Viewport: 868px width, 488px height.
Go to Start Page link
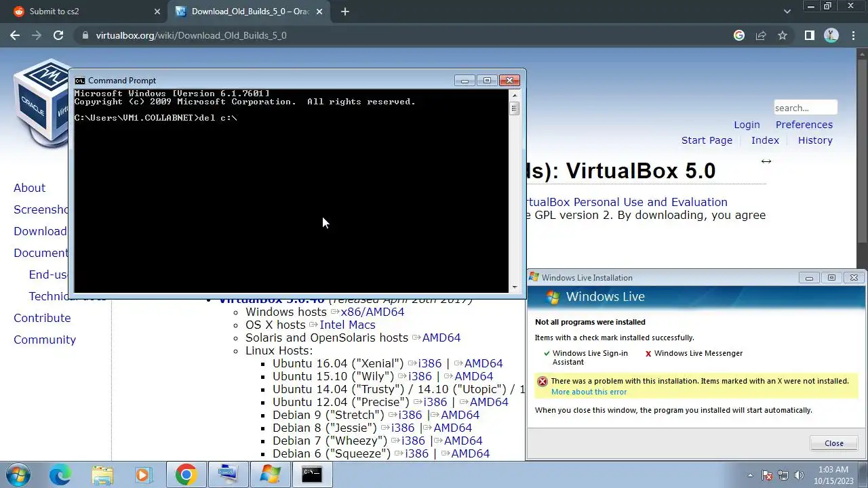[x=707, y=140]
